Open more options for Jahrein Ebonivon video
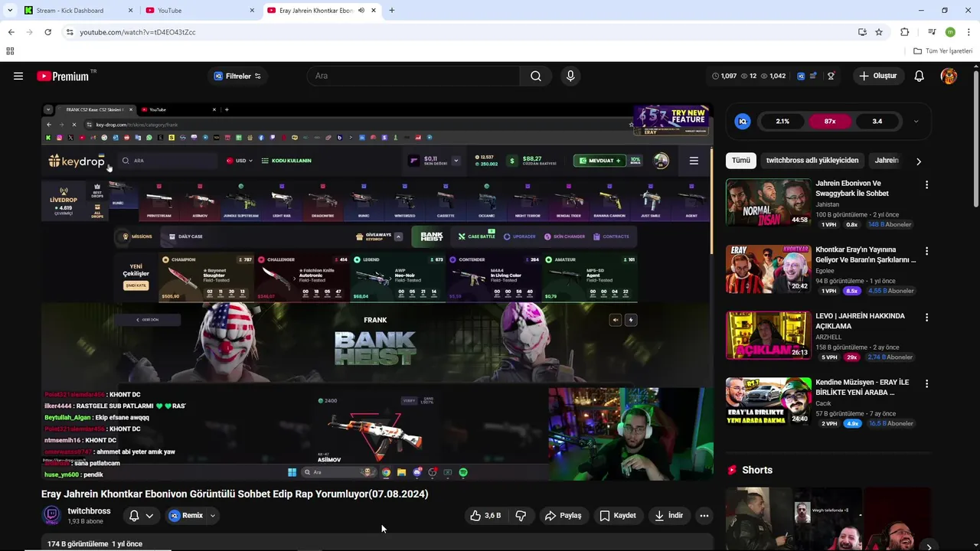Image resolution: width=980 pixels, height=551 pixels. (926, 185)
